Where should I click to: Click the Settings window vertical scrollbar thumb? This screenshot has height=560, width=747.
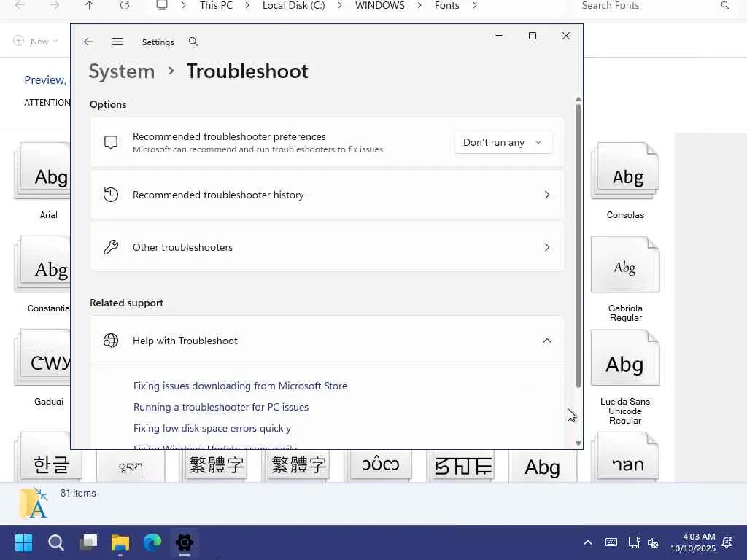[578, 245]
